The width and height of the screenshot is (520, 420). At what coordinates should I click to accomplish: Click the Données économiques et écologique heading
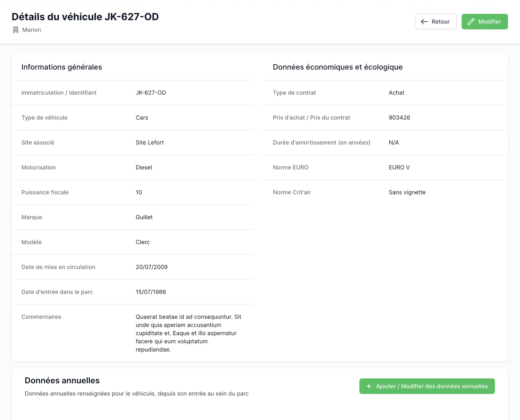tap(337, 67)
